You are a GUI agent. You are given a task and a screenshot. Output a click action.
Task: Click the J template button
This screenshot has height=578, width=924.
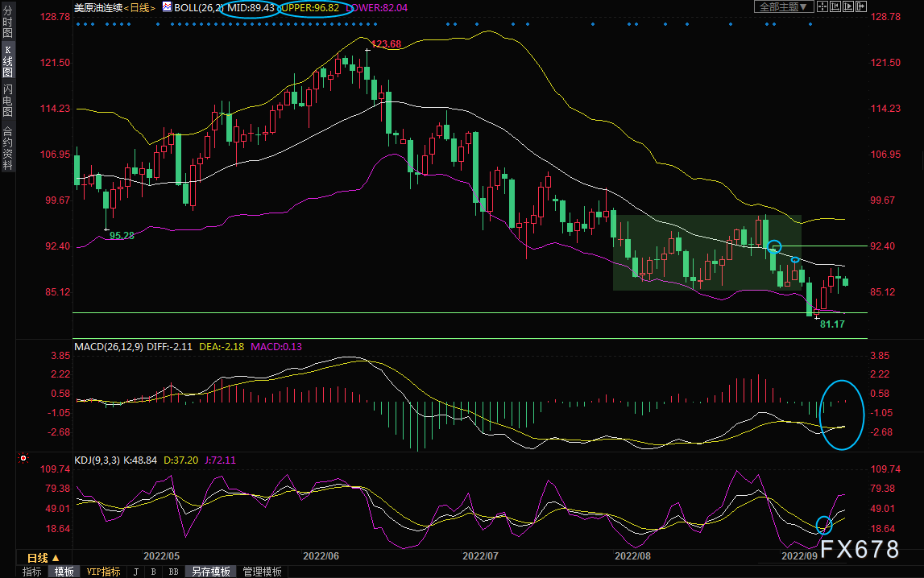tap(136, 572)
